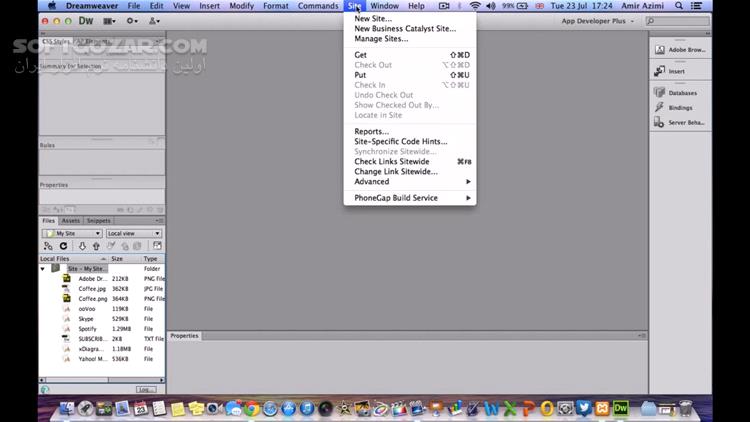The height and width of the screenshot is (422, 750).
Task: Click the Properties panel tab at bottom
Action: click(x=184, y=336)
